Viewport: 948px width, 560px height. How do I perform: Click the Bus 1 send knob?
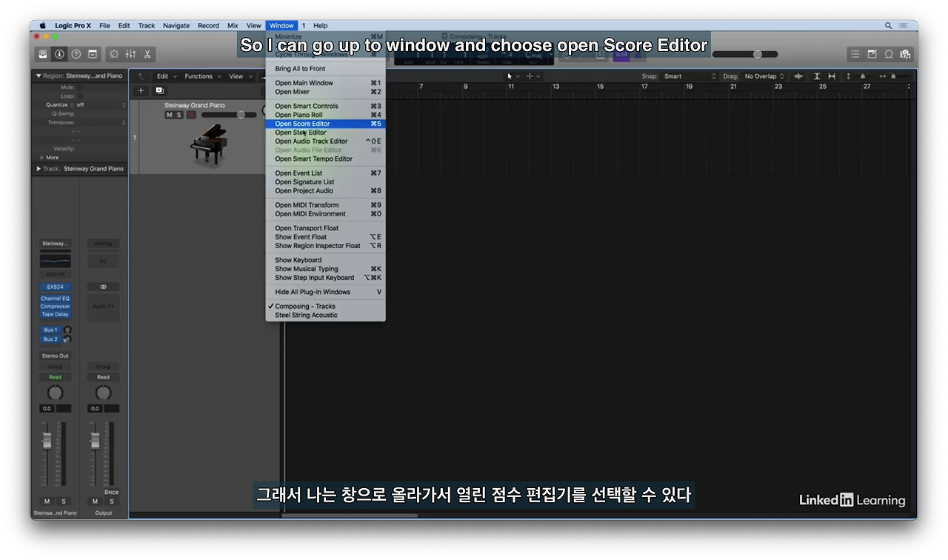[x=67, y=330]
